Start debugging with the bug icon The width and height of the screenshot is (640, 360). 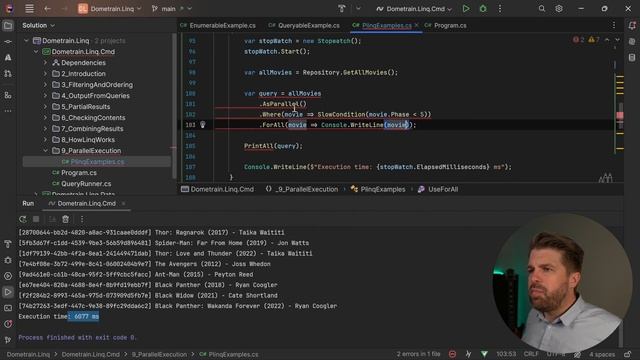[x=483, y=9]
